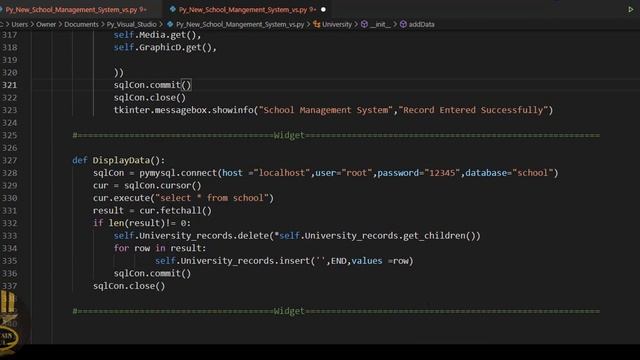Click the Widget comment divider on line 325
The height and width of the screenshot is (360, 640).
point(336,136)
